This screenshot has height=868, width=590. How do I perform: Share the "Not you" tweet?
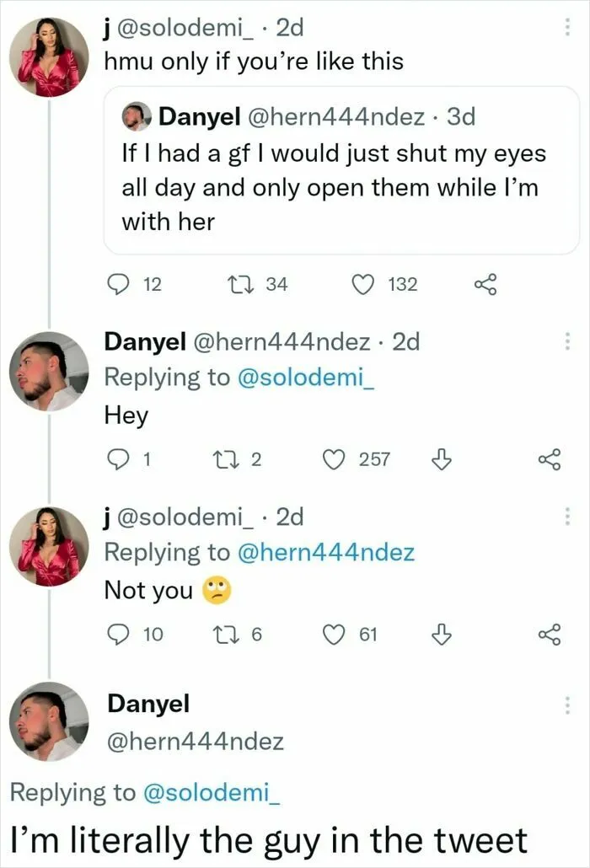point(550,635)
